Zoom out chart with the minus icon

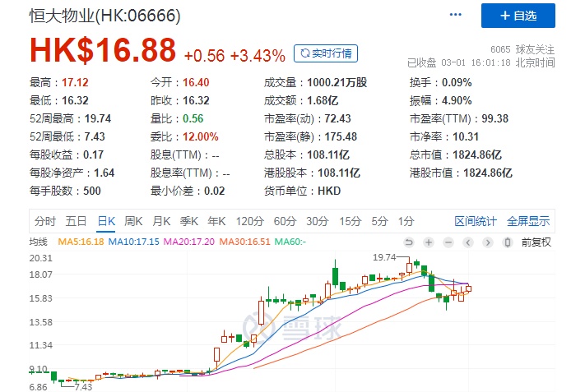pos(448,242)
